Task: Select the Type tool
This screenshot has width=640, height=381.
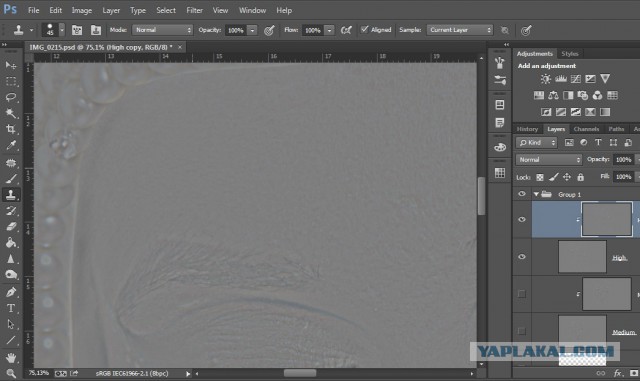Action: click(x=11, y=308)
